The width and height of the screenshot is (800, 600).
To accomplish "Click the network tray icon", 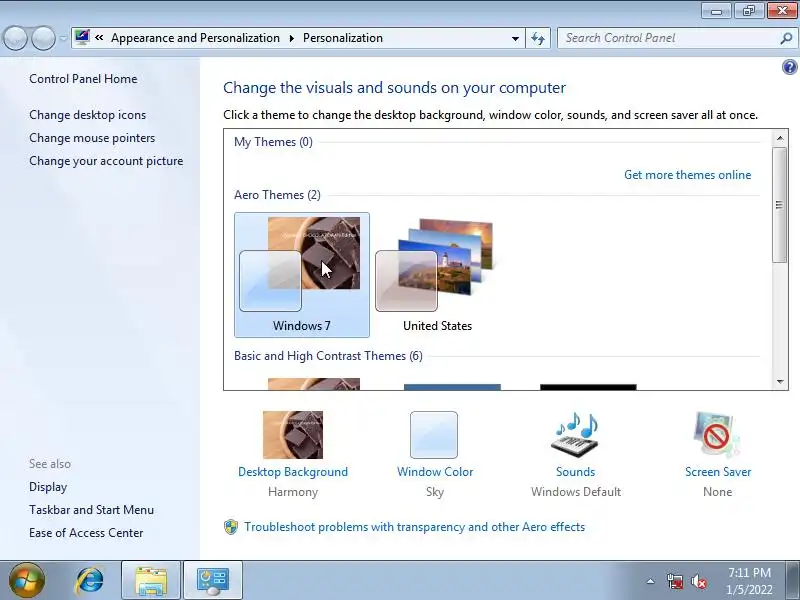I will point(675,581).
